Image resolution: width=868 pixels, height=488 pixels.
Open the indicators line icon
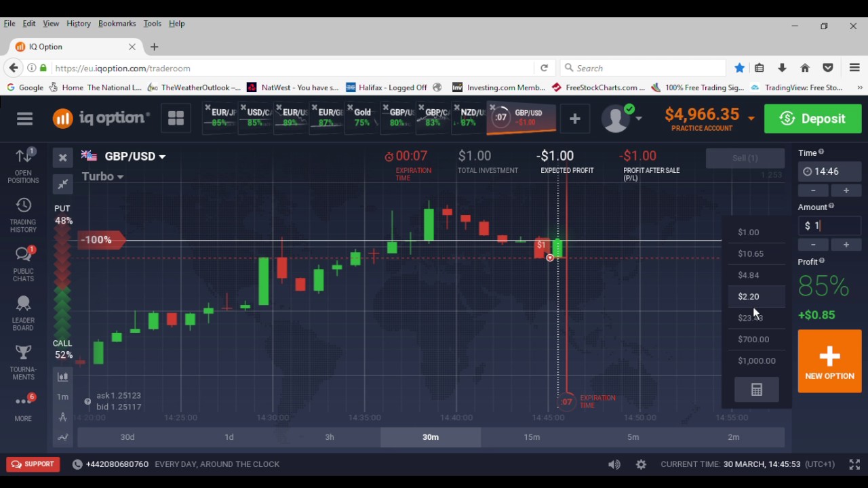[x=62, y=437]
